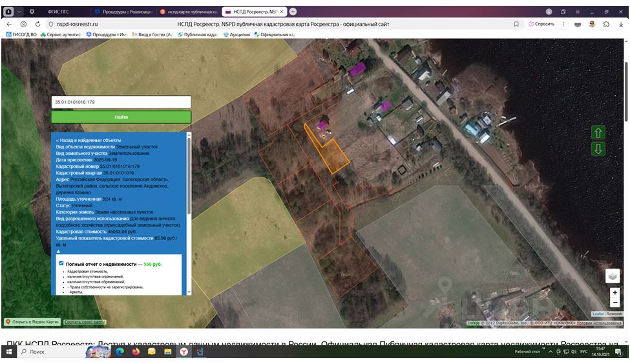The image size is (630, 364).
Task: Open the extensions puzzle icon
Action: pyautogui.click(x=606, y=24)
